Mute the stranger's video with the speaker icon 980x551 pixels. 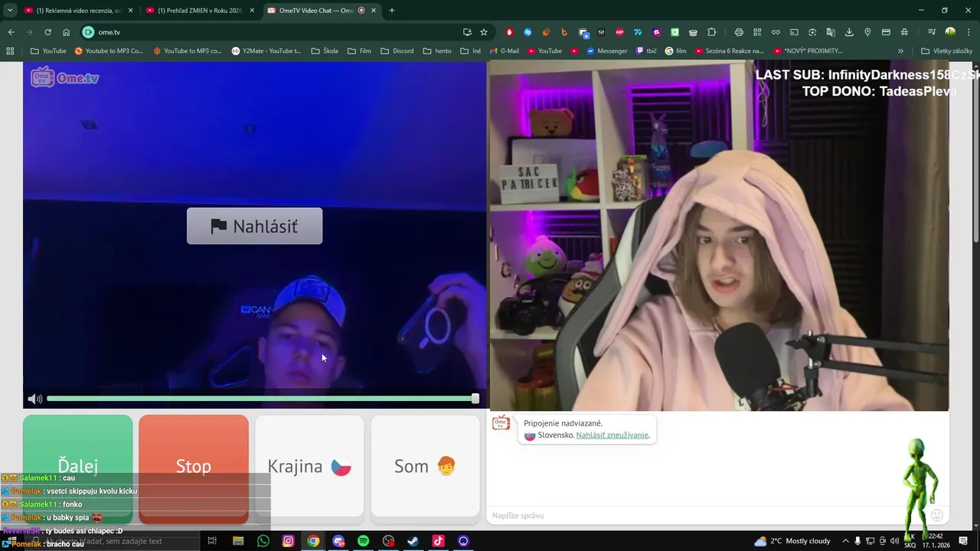35,399
